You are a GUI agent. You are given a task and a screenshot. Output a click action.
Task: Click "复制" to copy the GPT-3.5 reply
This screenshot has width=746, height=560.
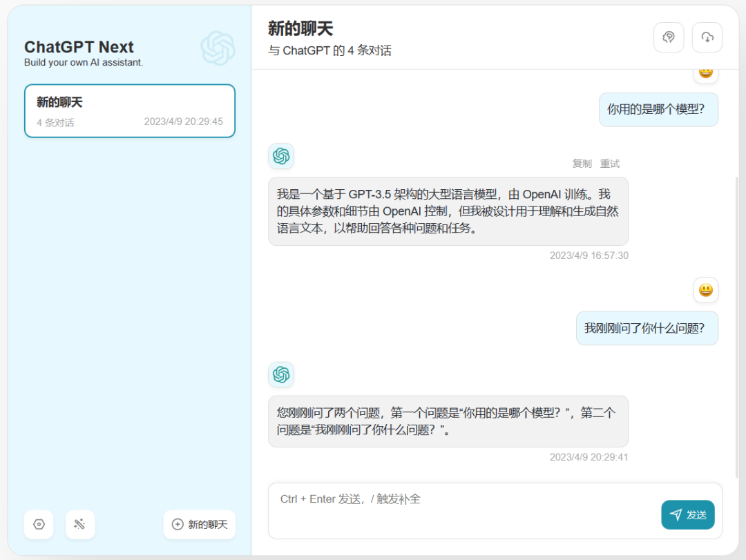[x=582, y=164]
